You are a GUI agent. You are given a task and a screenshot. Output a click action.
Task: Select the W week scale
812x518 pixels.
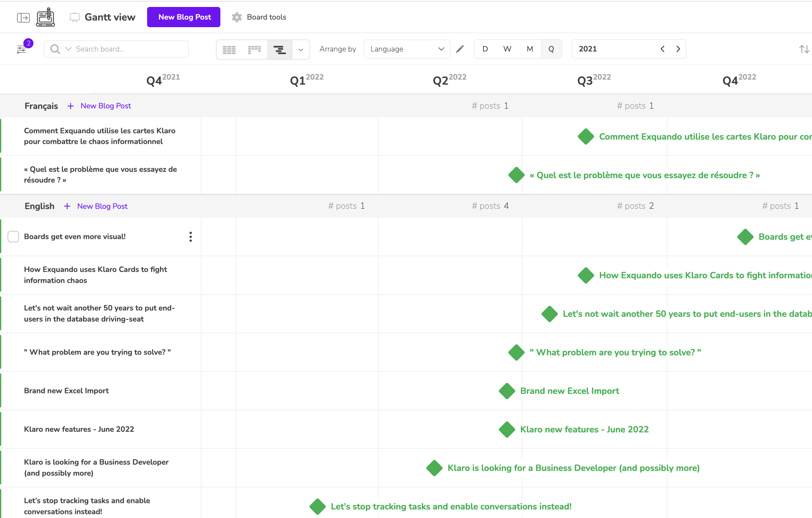(x=507, y=49)
